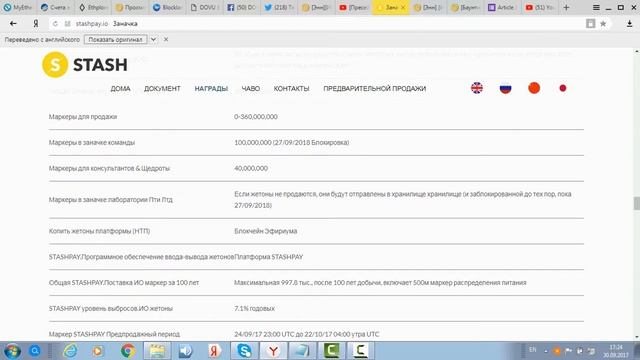Screen dimensions: 640x360
Task: Switch site language to English flag
Action: pyautogui.click(x=477, y=88)
